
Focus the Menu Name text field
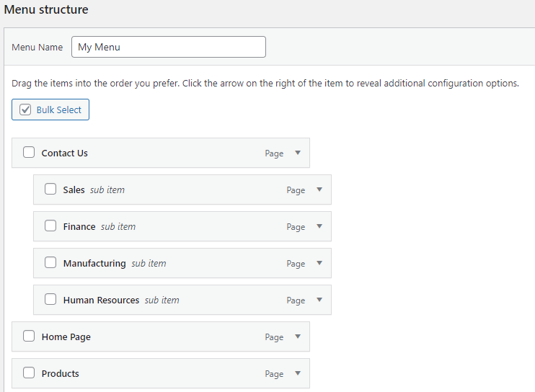[x=169, y=47]
